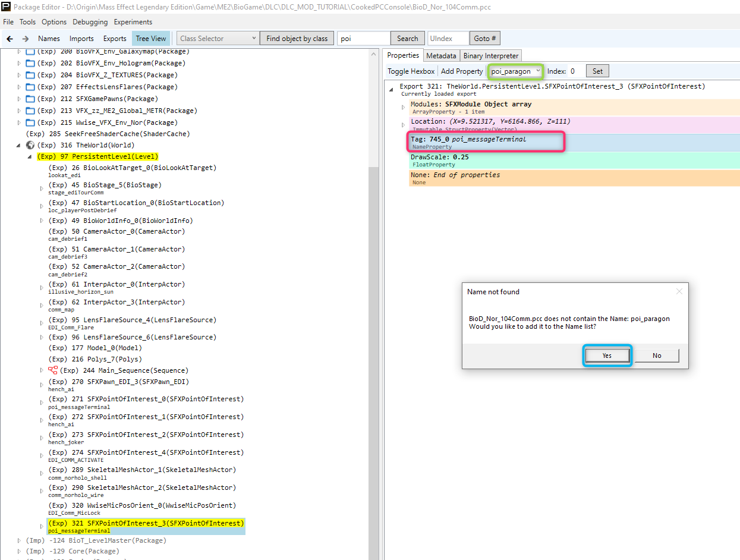Click the back arrow navigation icon
The height and width of the screenshot is (560, 740).
[x=10, y=39]
